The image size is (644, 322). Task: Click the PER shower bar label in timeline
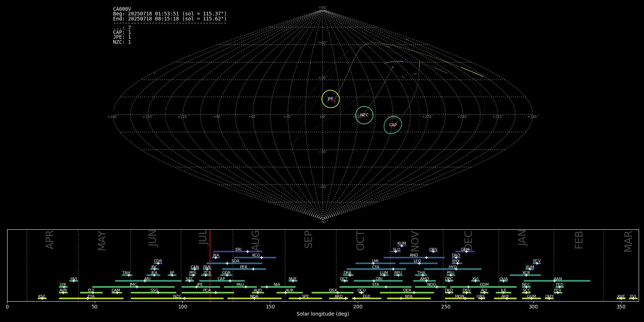coord(244,267)
